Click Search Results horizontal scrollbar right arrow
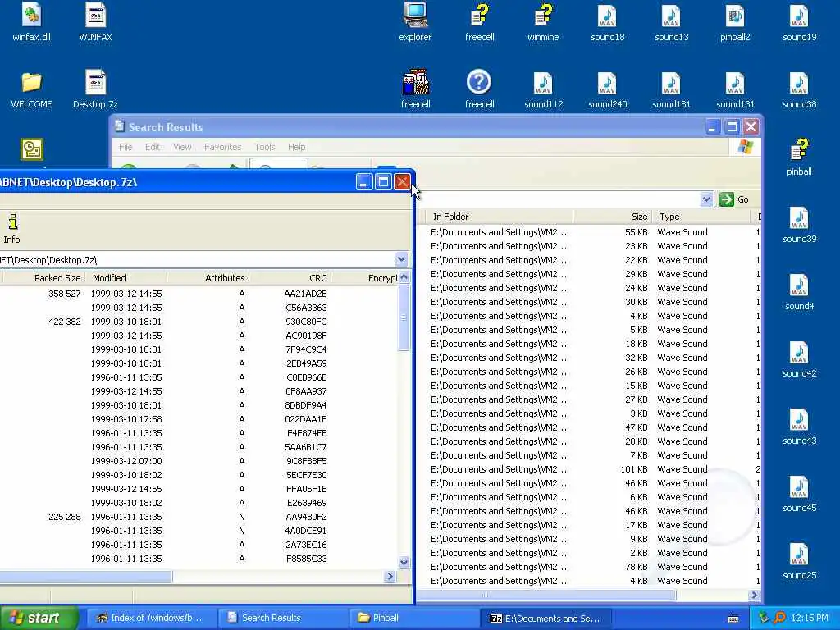Image resolution: width=840 pixels, height=630 pixels. pyautogui.click(x=755, y=596)
